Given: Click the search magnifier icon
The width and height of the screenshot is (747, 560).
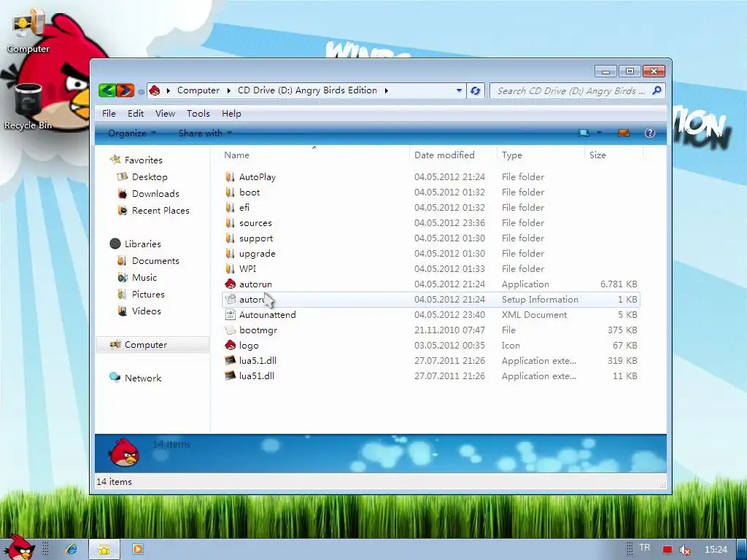Looking at the screenshot, I should point(657,90).
